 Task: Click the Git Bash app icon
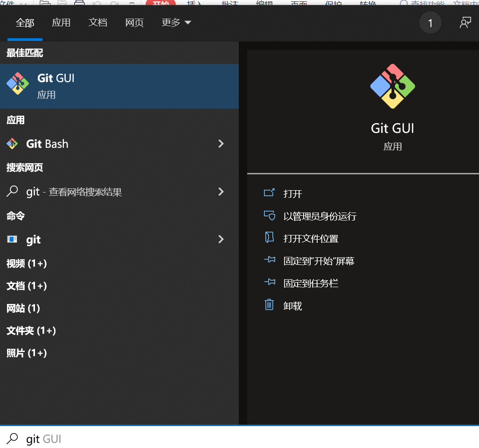point(12,144)
